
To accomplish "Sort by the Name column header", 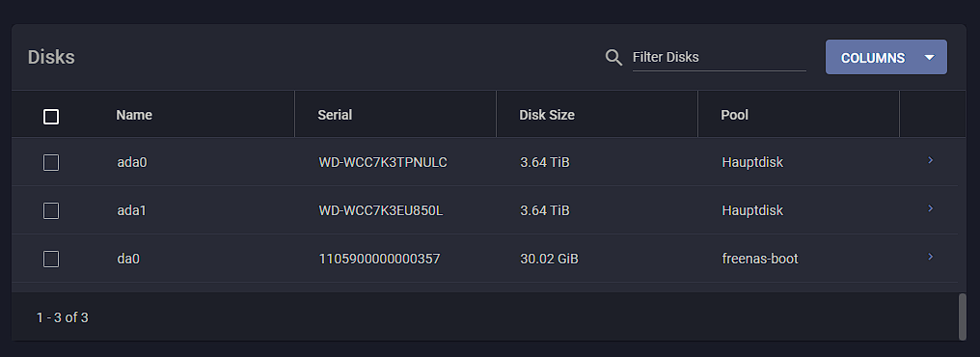I will click(134, 115).
